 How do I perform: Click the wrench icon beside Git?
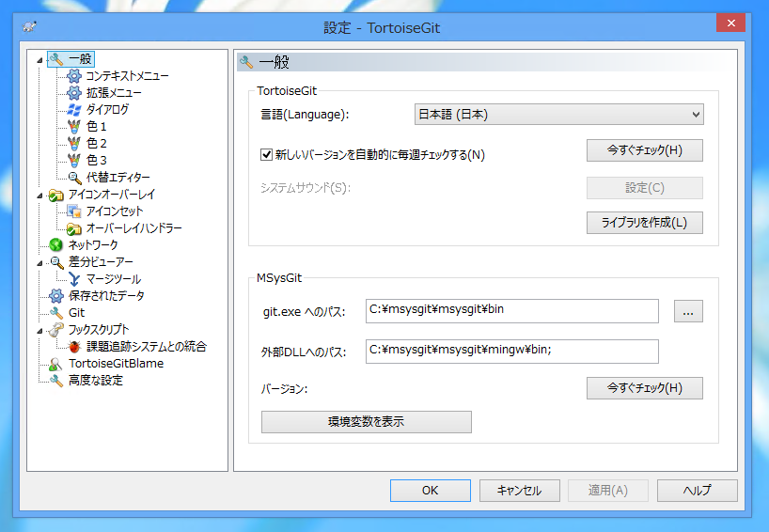coord(56,313)
